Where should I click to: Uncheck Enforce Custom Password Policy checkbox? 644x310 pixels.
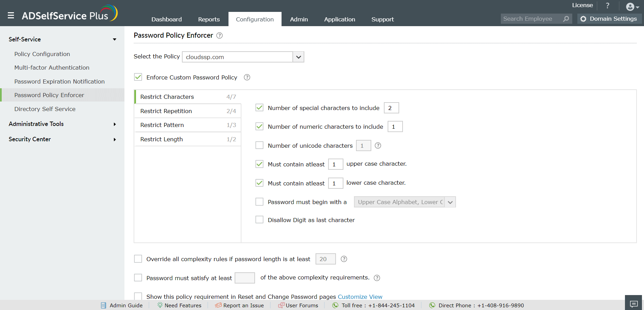(x=138, y=77)
